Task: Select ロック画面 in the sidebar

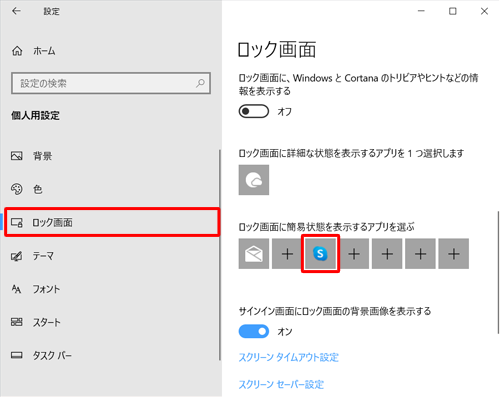Action: pyautogui.click(x=112, y=222)
